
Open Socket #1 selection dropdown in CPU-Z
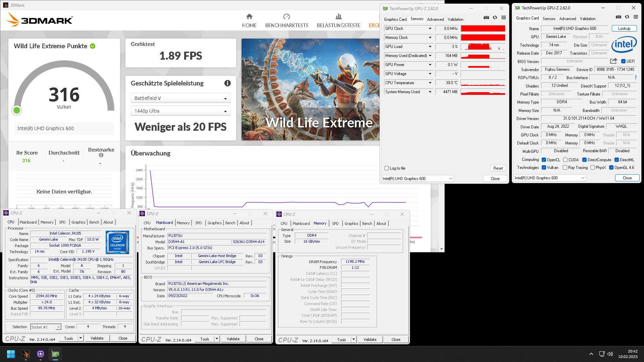pyautogui.click(x=46, y=327)
